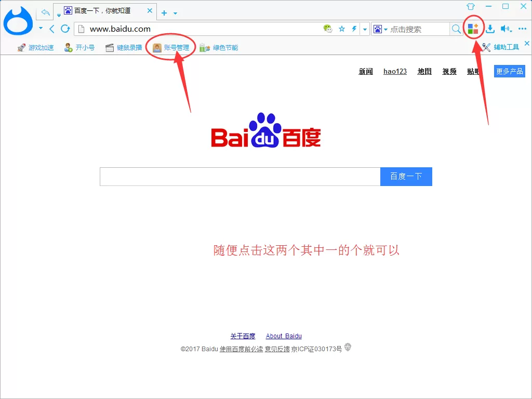532x399 pixels.
Task: Open the skin change shirt icon
Action: pyautogui.click(x=471, y=6)
